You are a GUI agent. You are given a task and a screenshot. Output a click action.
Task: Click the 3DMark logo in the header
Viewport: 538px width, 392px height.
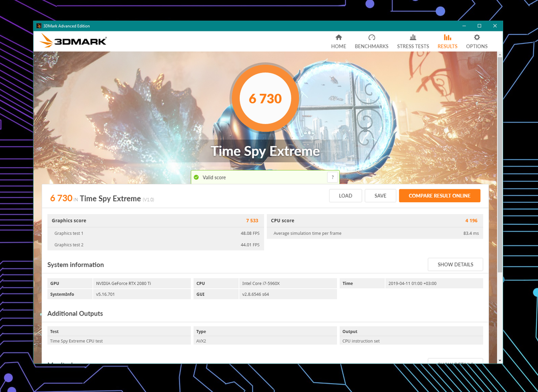coord(73,41)
